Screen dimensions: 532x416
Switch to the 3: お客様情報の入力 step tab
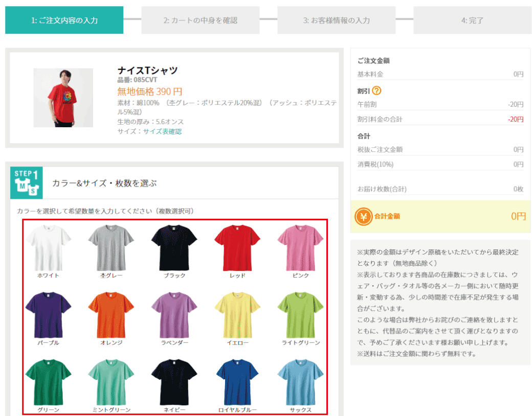pos(336,20)
